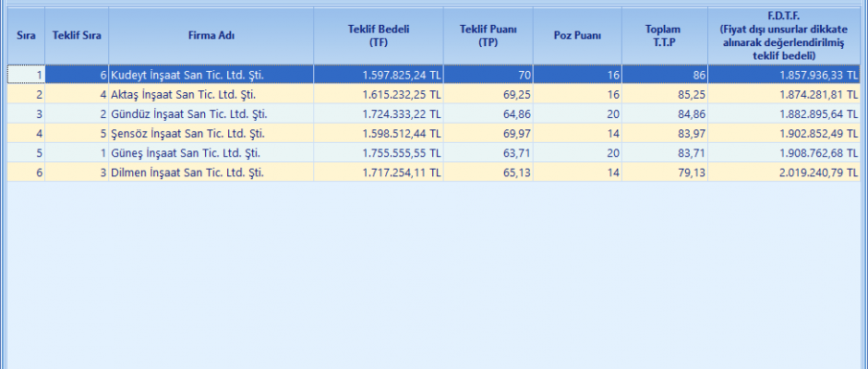Click the 1.615.232,25 TL bid amount cell
The width and height of the screenshot is (868, 369).
point(388,94)
